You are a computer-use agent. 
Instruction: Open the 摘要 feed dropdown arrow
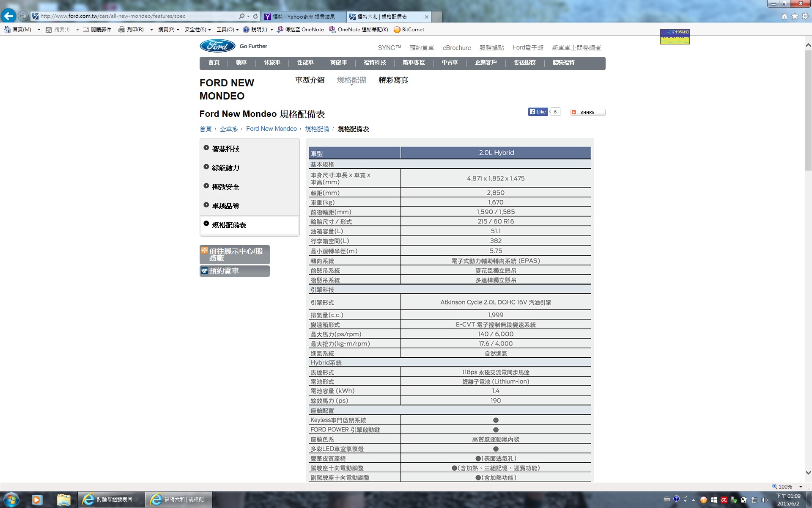(x=77, y=30)
